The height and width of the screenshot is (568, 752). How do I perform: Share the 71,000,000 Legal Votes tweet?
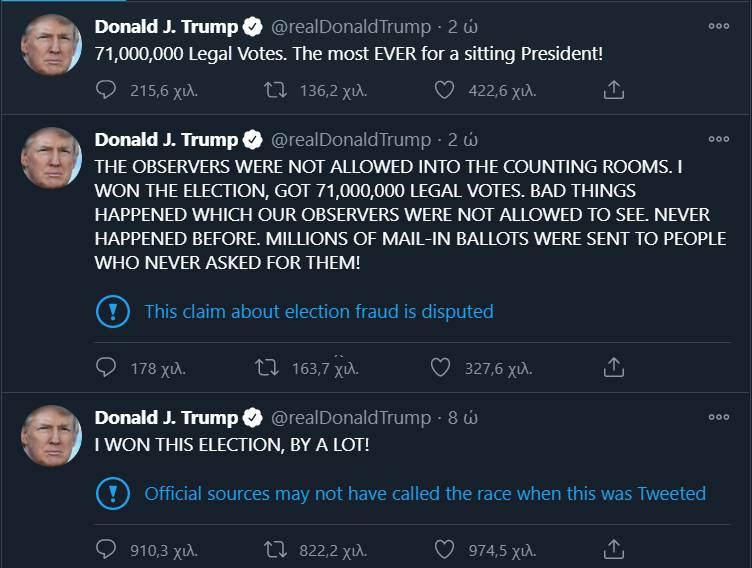[x=614, y=91]
